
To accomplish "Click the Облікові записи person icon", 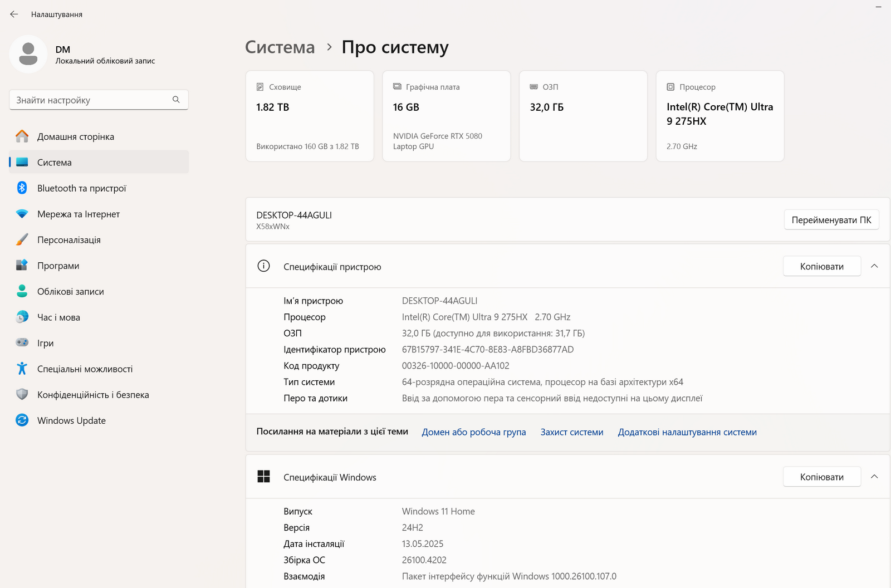I will coord(22,291).
